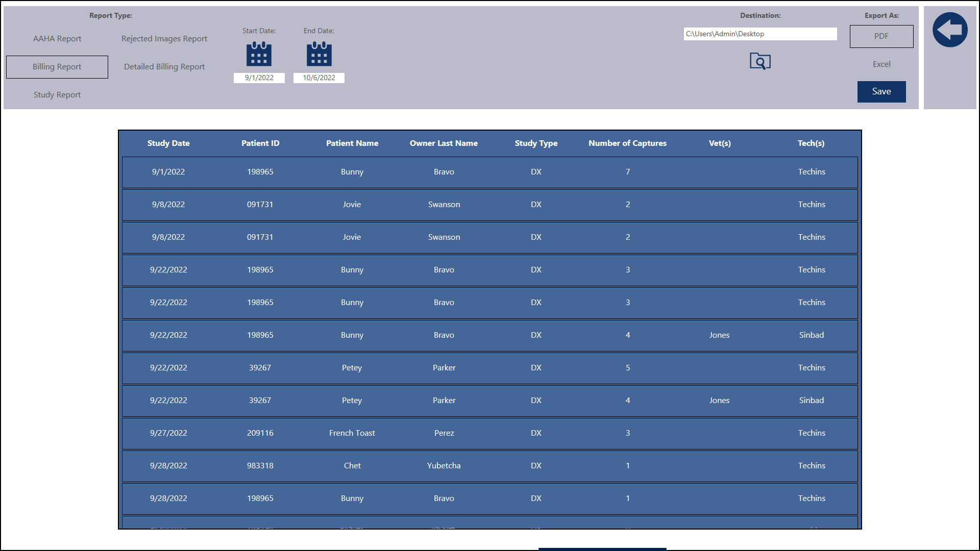Click captures value 1 in Chet row
The height and width of the screenshot is (551, 980).
(628, 466)
